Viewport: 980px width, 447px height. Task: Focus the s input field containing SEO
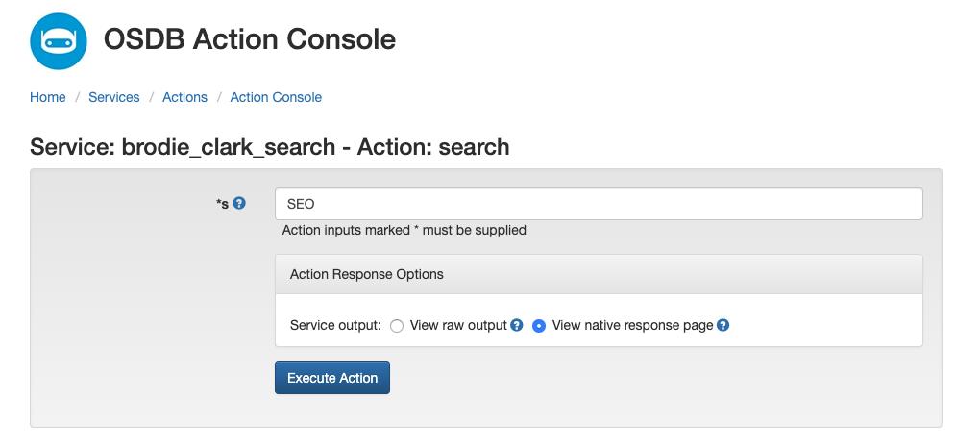(x=598, y=204)
